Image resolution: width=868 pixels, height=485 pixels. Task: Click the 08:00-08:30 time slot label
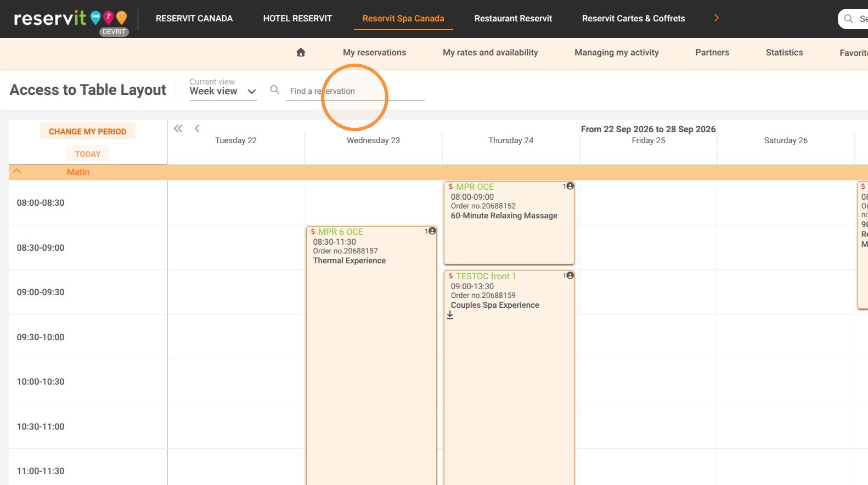pos(41,203)
